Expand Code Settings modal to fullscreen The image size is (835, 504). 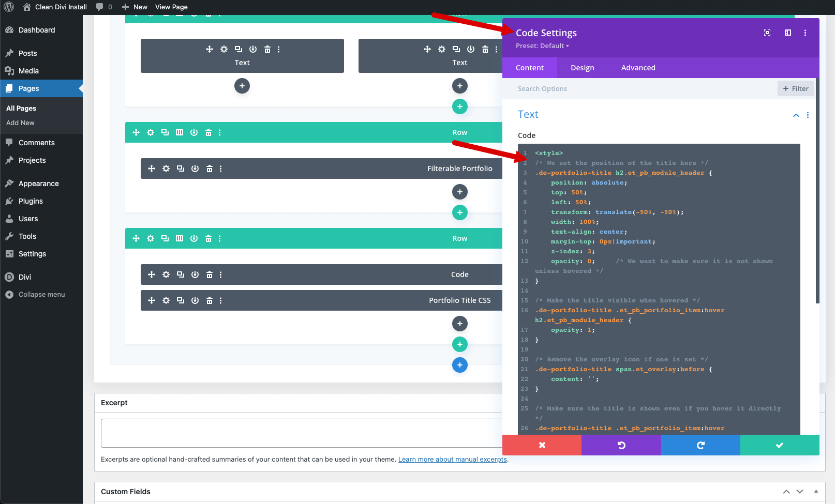[x=767, y=33]
